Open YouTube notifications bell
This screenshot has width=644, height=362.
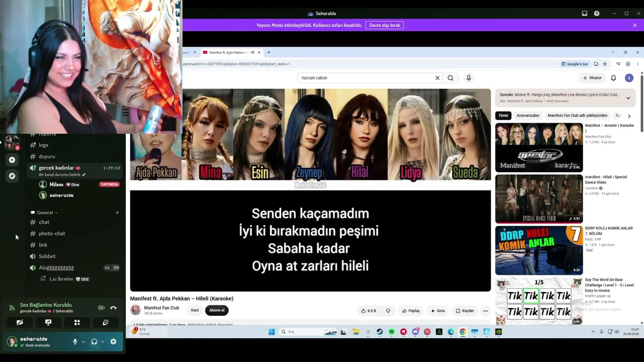613,78
